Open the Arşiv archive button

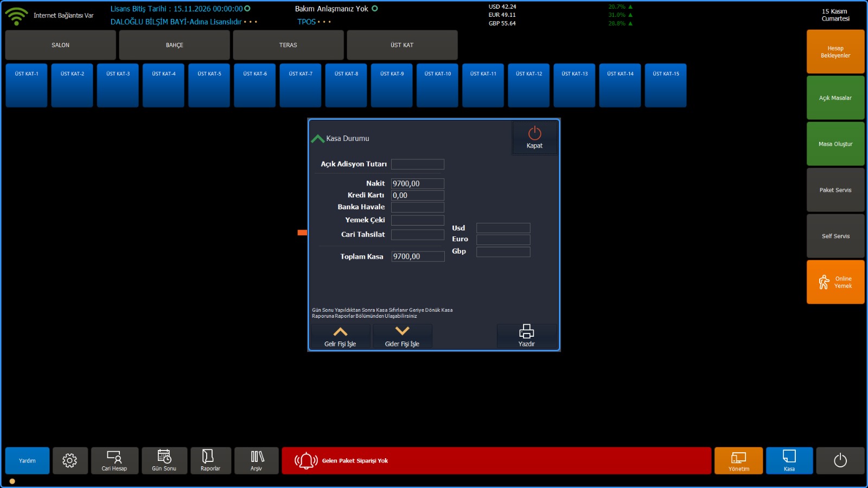point(257,460)
